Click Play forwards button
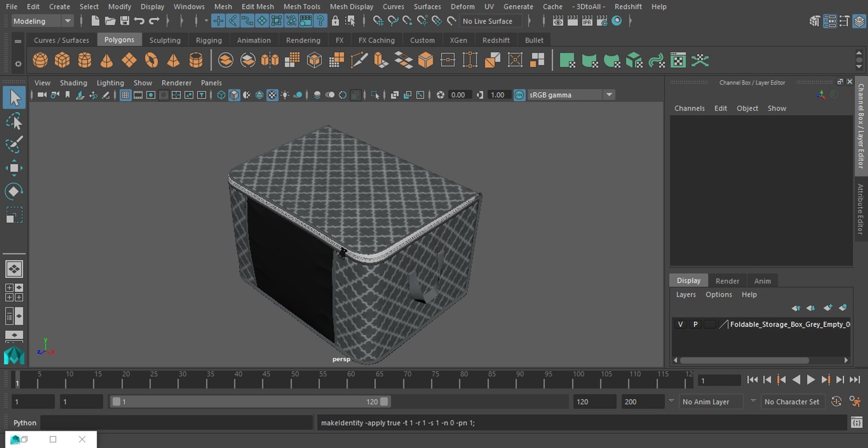 tap(811, 380)
